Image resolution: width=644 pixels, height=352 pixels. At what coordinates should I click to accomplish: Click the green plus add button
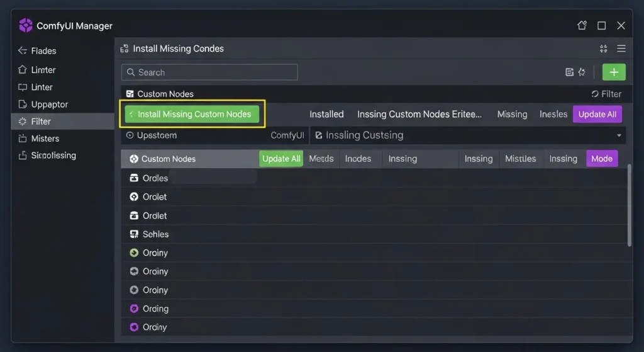[614, 72]
